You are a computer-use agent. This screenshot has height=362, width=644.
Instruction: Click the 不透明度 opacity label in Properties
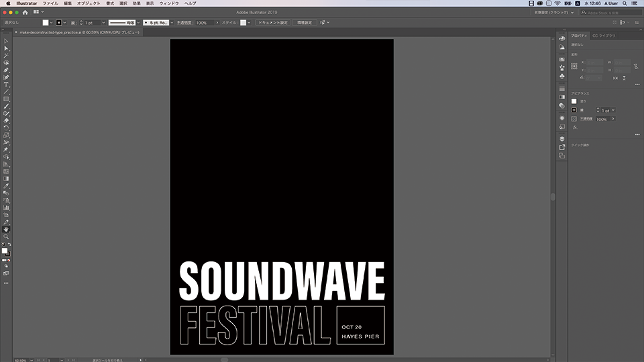click(x=586, y=119)
